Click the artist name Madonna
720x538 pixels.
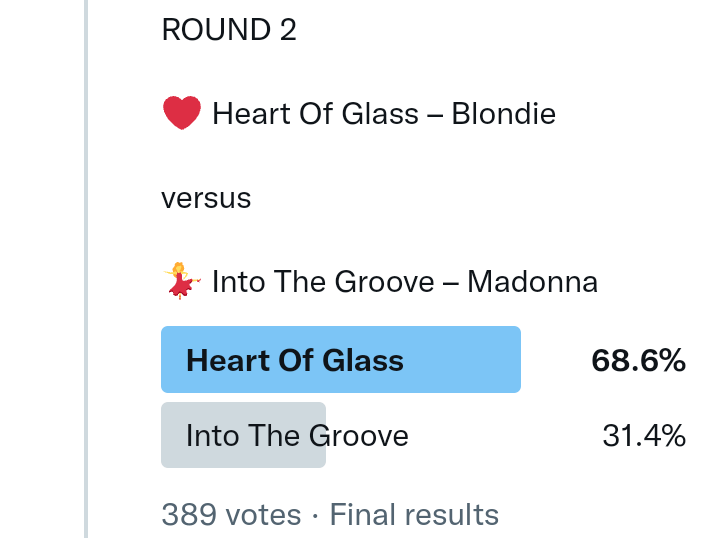tap(532, 282)
